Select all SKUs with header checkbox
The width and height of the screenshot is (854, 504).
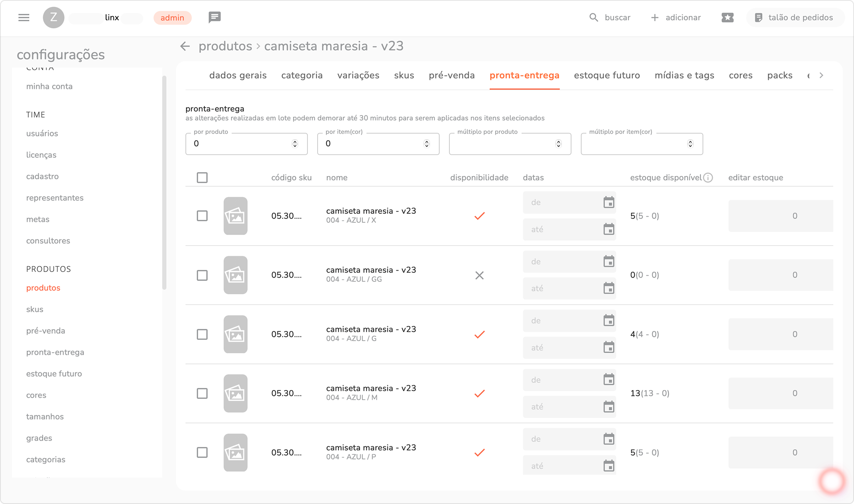[202, 178]
